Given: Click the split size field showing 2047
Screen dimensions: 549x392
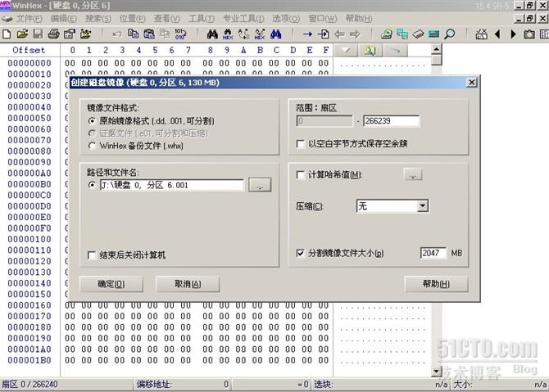Looking at the screenshot, I should coord(433,253).
